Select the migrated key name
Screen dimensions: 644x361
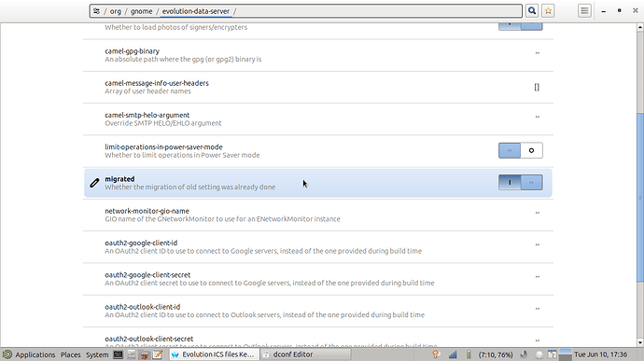(x=119, y=179)
